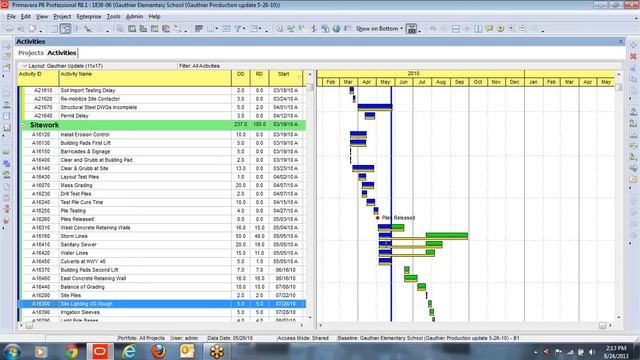This screenshot has width=640, height=360.
Task: Select the Mass Grading activity row
Action: click(x=163, y=185)
